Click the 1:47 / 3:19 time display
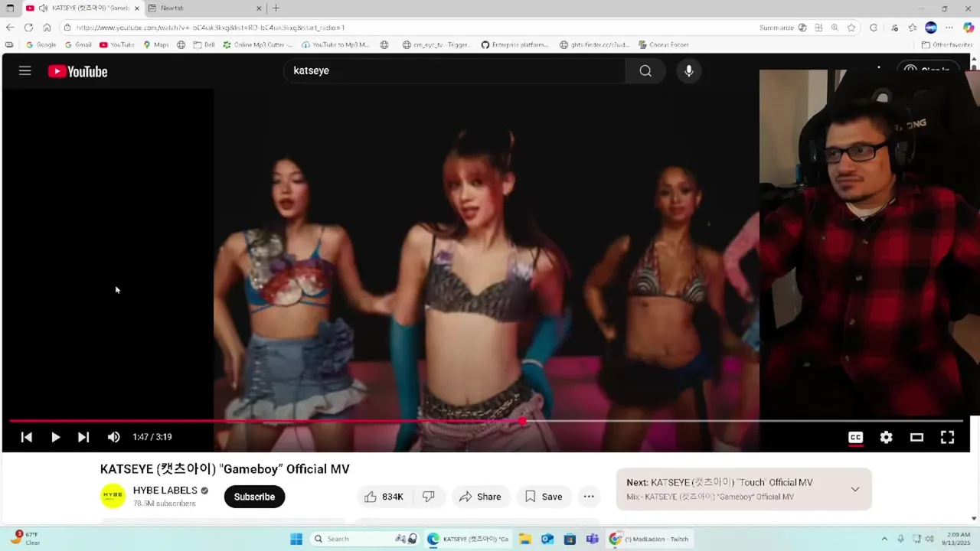 [152, 437]
